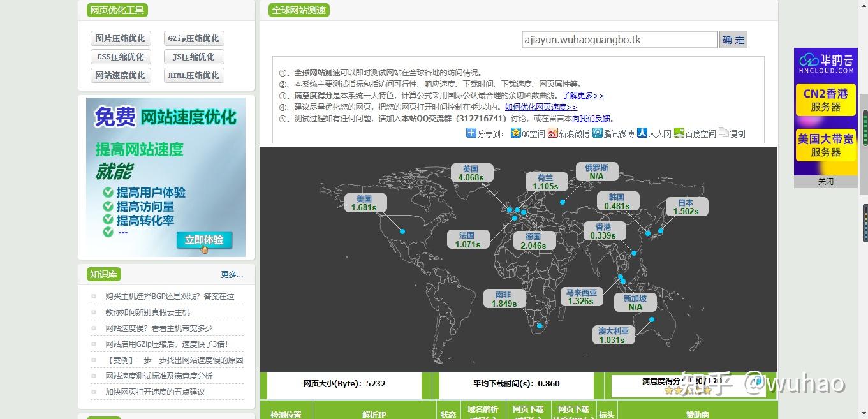868x419 pixels.
Task: Click the 德国 2.046s map label
Action: (534, 241)
